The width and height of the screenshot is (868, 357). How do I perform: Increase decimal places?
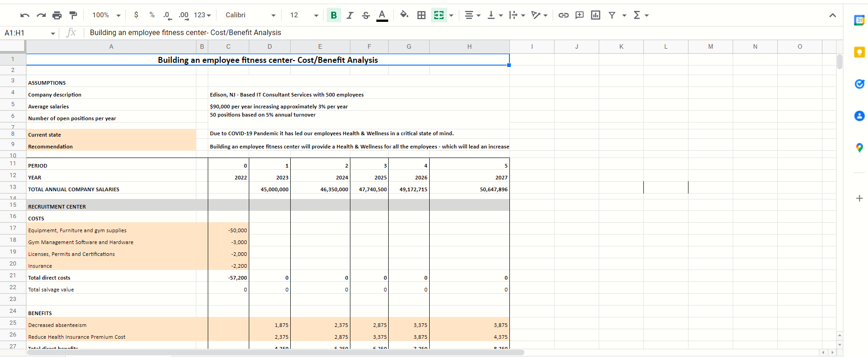point(184,15)
